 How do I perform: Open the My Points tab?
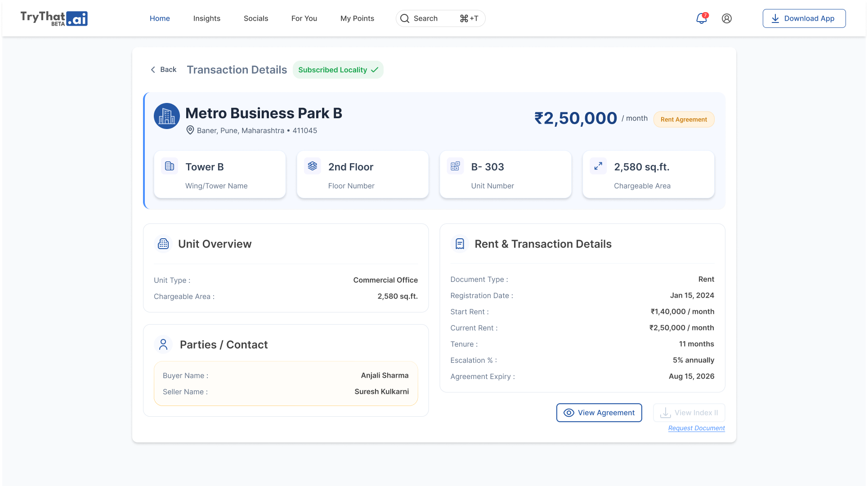click(357, 18)
